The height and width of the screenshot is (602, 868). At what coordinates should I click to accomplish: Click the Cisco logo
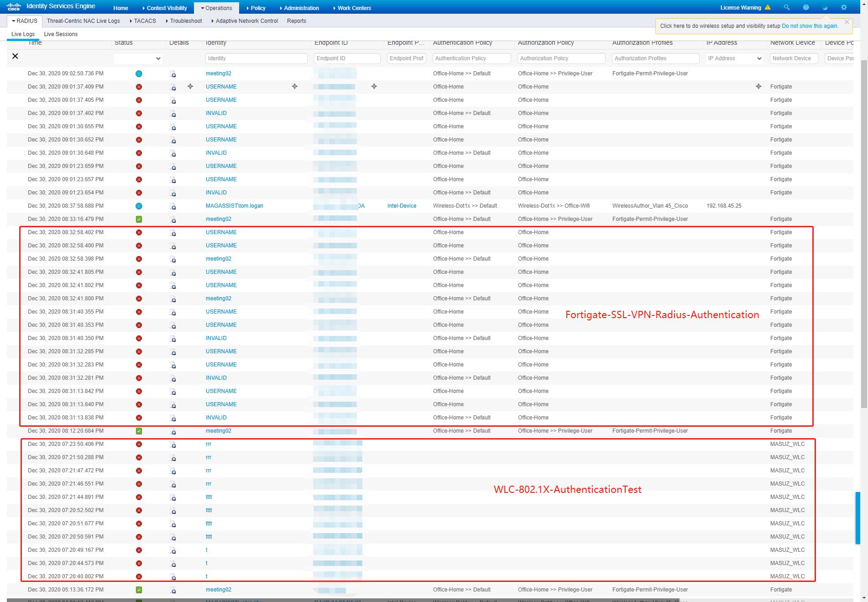(x=14, y=7)
